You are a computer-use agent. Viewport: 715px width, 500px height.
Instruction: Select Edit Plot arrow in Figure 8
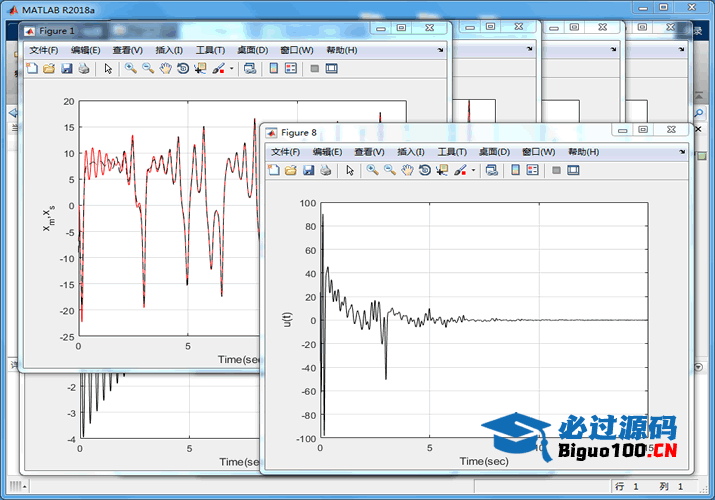point(350,170)
